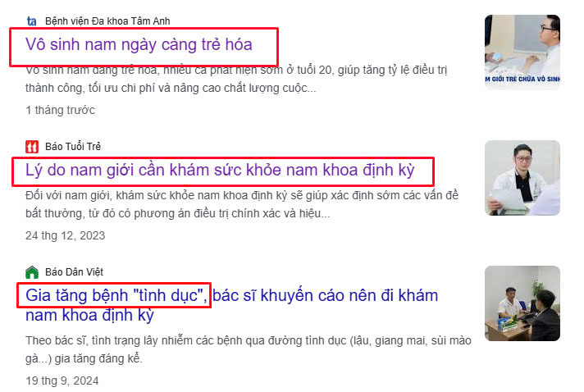Image resolution: width=584 pixels, height=392 pixels.
Task: Click the "1 tháng trước" timestamp
Action: pyautogui.click(x=60, y=110)
